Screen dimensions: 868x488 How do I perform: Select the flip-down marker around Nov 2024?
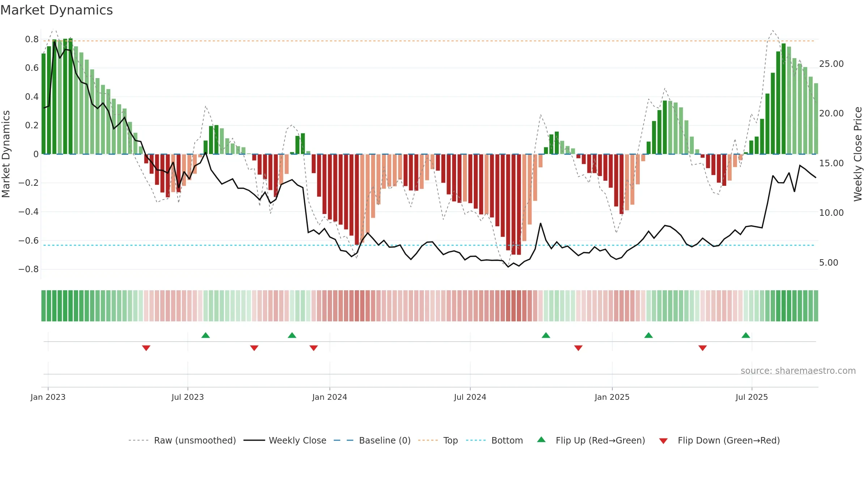pos(578,348)
